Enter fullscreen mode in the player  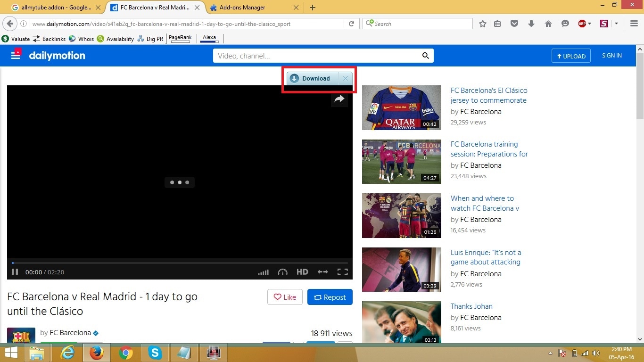coord(343,272)
